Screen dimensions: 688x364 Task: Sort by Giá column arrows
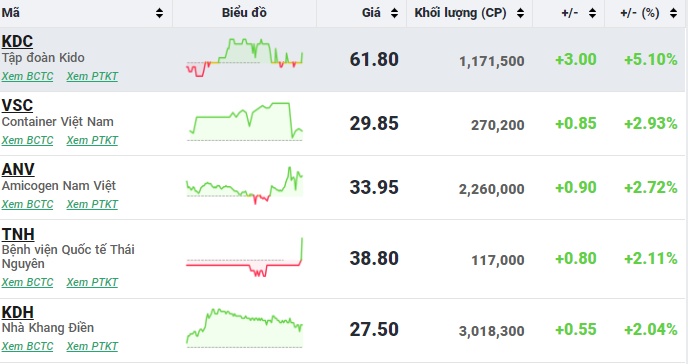pyautogui.click(x=394, y=13)
